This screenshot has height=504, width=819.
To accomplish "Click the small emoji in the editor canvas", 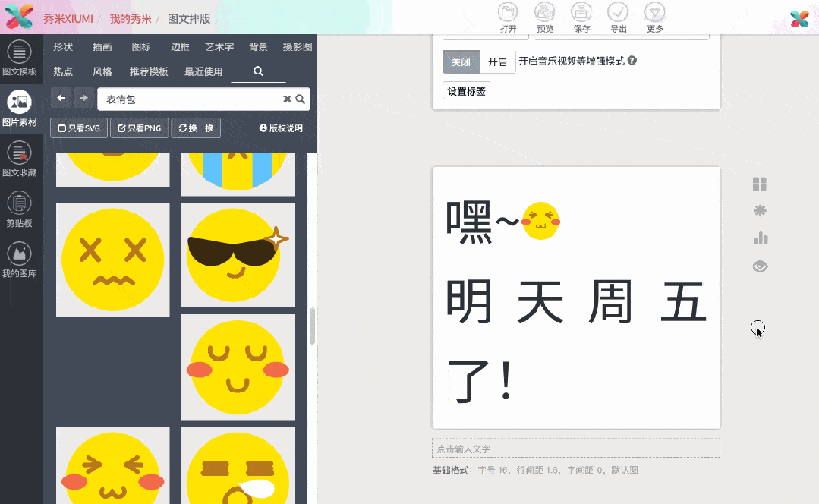I will pos(540,221).
